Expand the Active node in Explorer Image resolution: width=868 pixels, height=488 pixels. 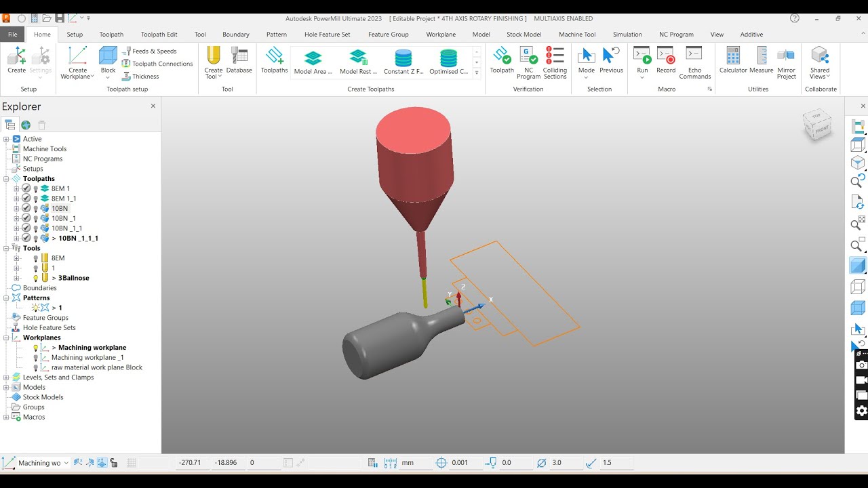click(6, 139)
